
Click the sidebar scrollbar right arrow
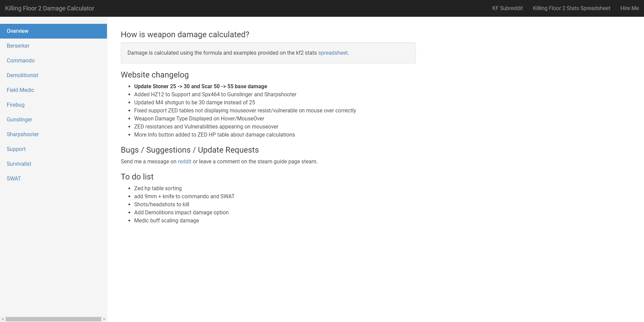click(104, 319)
